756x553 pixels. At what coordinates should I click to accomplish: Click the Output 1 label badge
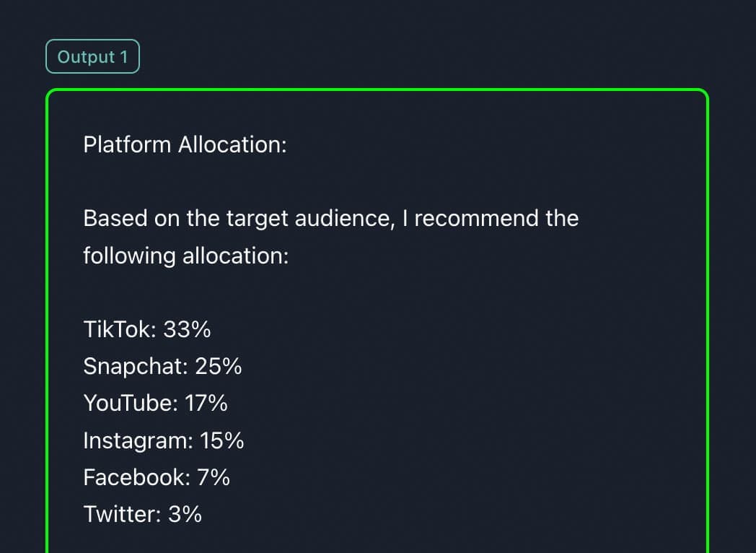click(92, 57)
